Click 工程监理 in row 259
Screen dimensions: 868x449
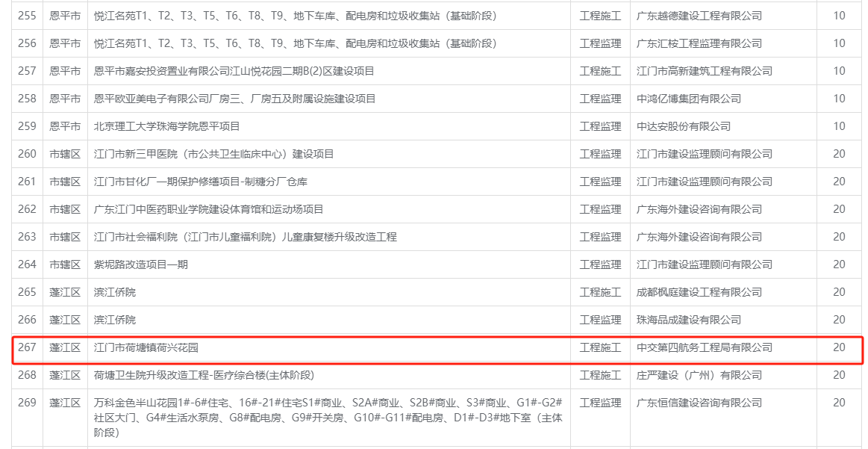click(x=600, y=126)
